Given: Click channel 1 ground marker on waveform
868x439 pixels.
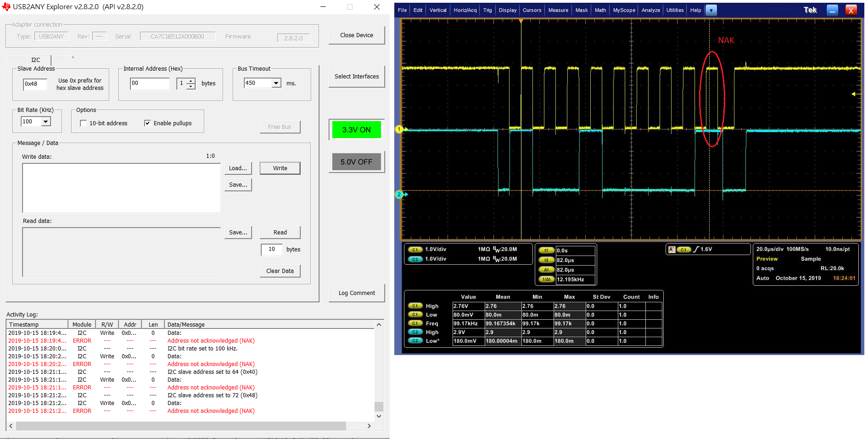Looking at the screenshot, I should pos(399,129).
